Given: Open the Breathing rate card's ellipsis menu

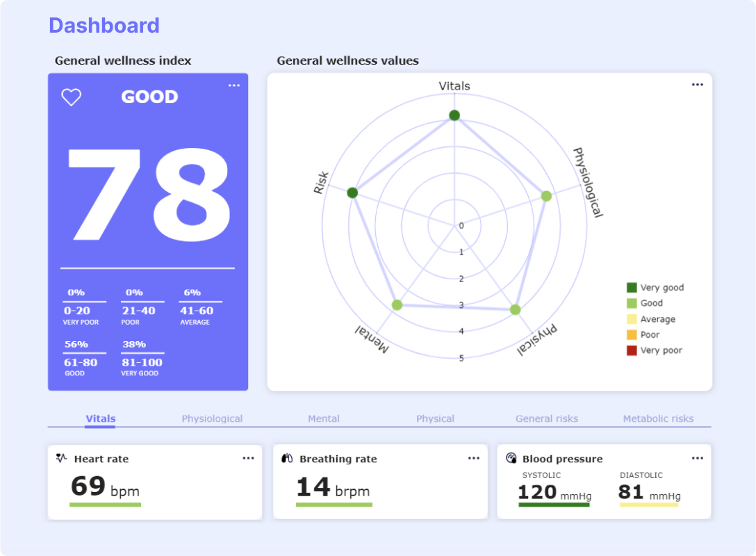Looking at the screenshot, I should tap(474, 458).
